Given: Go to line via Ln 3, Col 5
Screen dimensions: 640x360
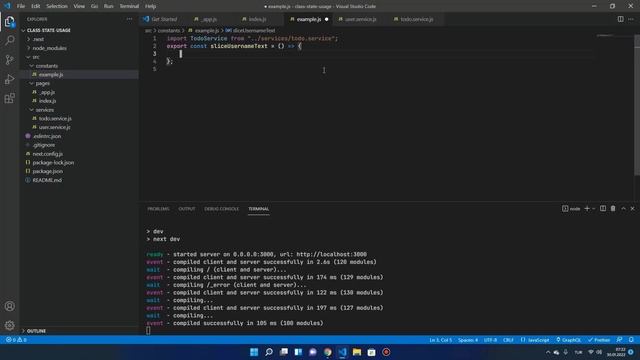Looking at the screenshot, I should 440,340.
